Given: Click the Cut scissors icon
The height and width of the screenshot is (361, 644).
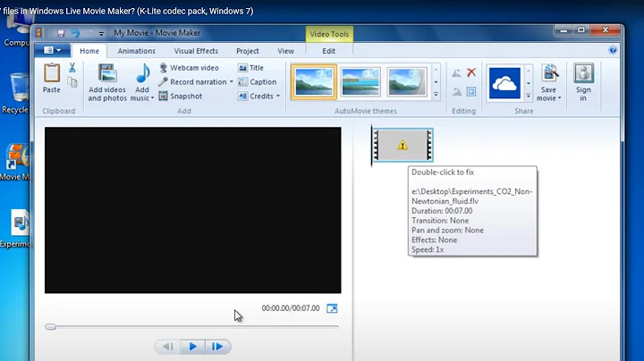Looking at the screenshot, I should click(x=72, y=68).
